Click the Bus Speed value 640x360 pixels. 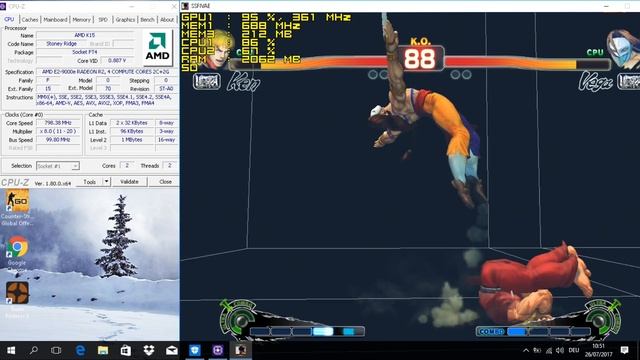tap(58, 140)
